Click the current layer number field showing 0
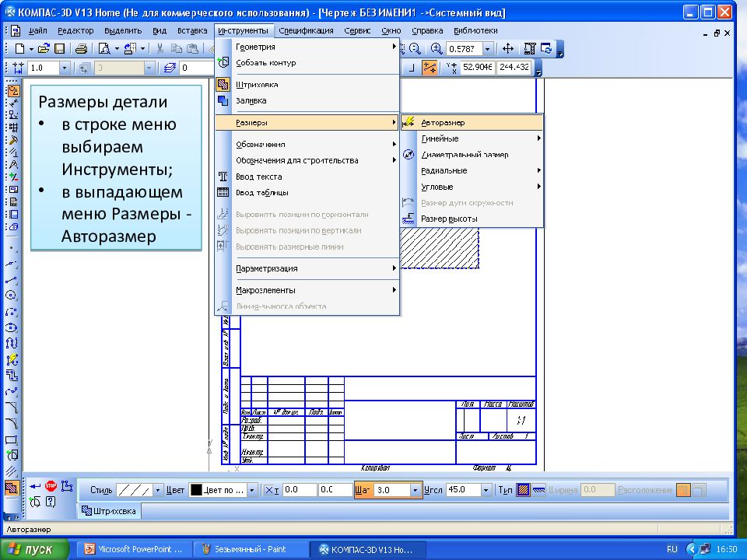The width and height of the screenshot is (747, 560). 196,68
